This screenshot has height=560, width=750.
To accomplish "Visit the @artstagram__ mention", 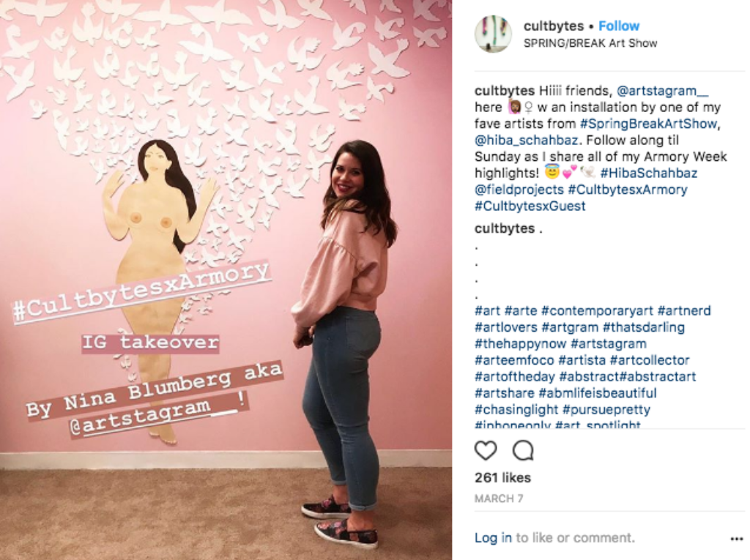I will click(662, 91).
